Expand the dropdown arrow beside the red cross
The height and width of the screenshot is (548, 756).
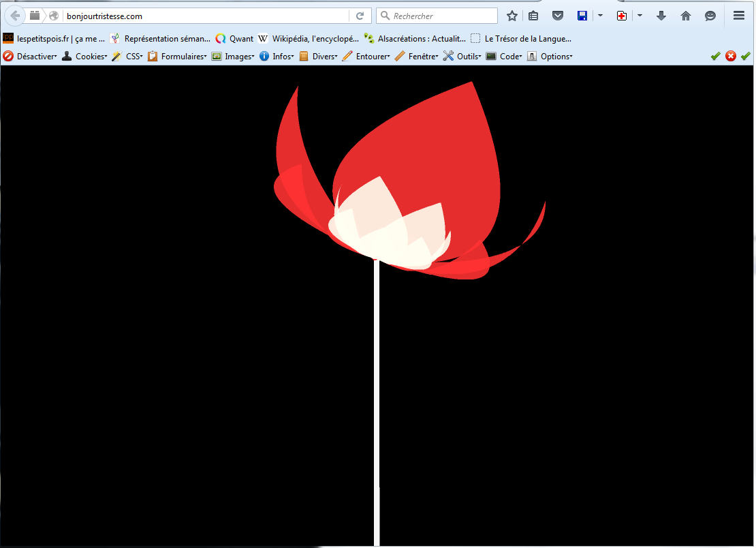point(640,16)
